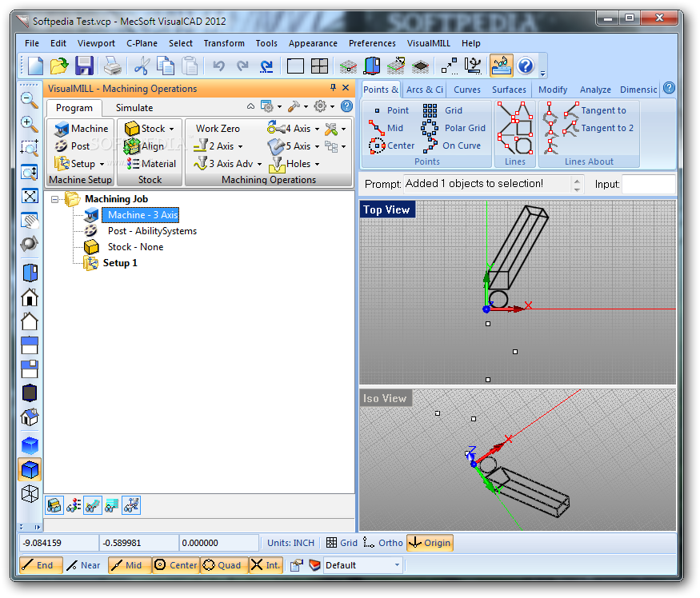Click the Undo arrow icon

pos(218,66)
